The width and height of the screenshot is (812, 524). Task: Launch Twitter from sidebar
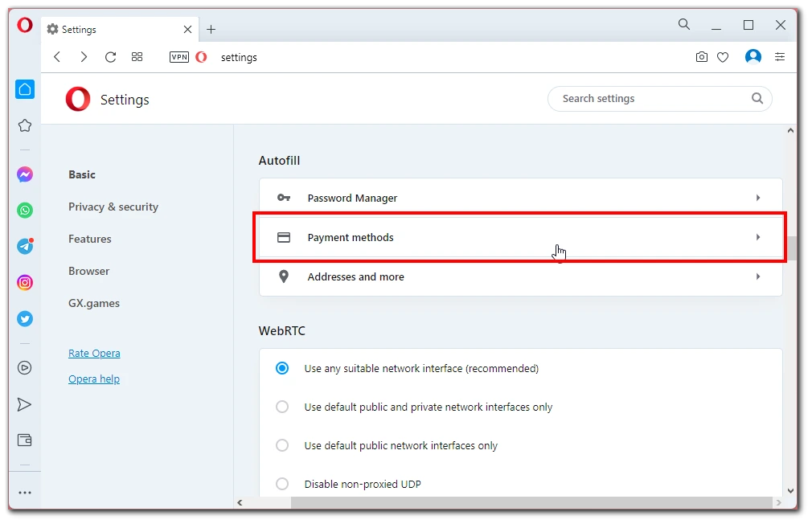tap(25, 318)
